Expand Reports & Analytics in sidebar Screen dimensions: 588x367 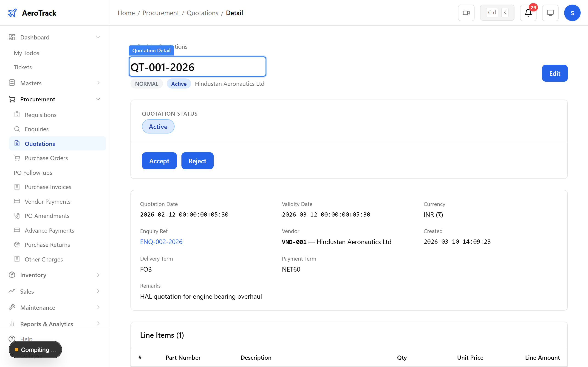(98, 324)
